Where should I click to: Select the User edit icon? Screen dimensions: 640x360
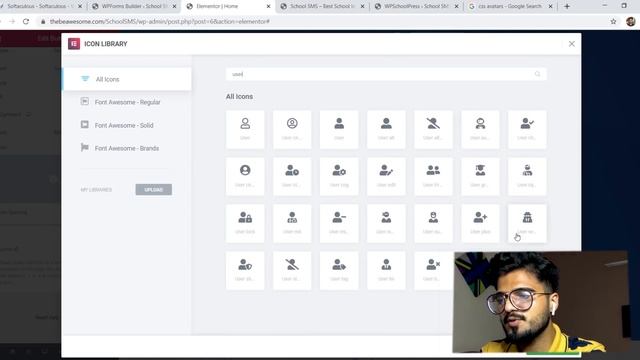pos(386,176)
